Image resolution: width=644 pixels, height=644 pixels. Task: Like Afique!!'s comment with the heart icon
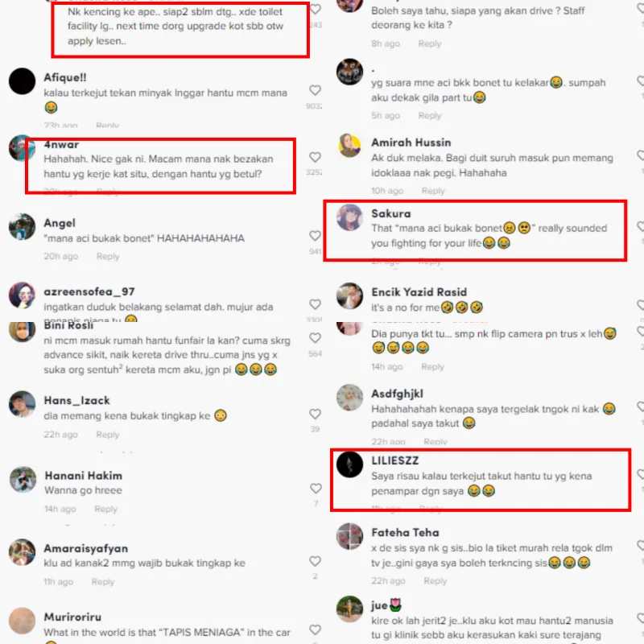click(315, 90)
